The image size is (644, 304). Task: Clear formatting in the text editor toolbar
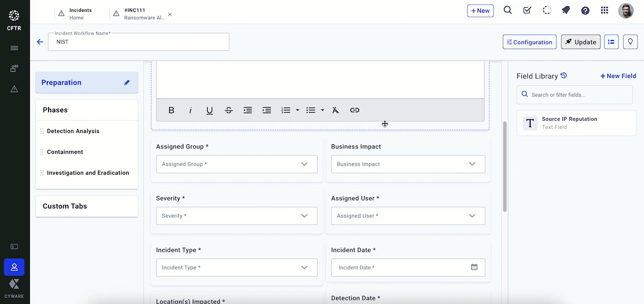335,110
